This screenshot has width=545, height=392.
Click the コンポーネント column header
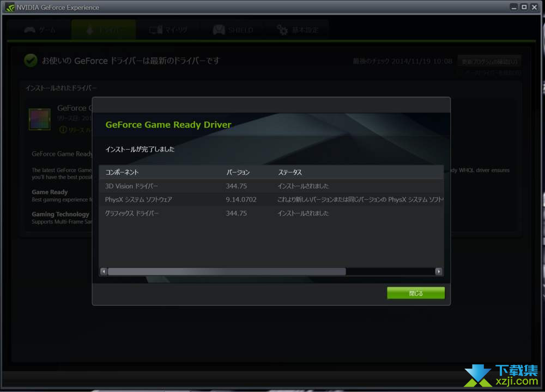pos(122,172)
